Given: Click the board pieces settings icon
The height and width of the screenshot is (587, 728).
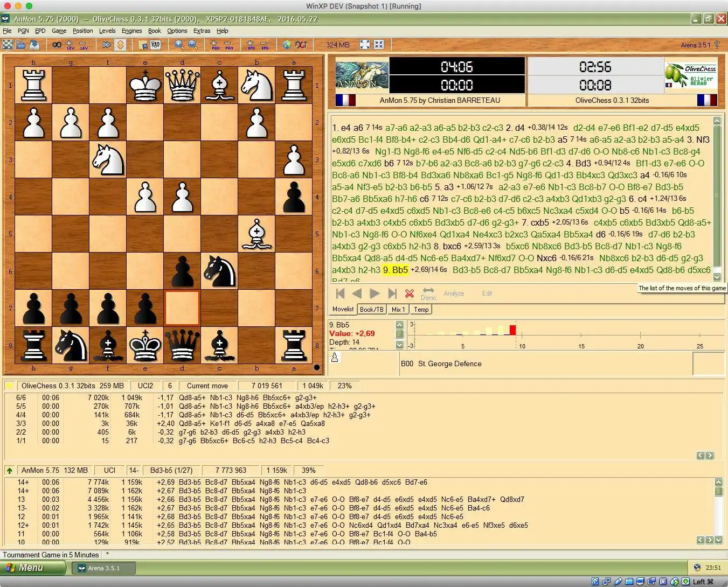Looking at the screenshot, I should (x=156, y=45).
